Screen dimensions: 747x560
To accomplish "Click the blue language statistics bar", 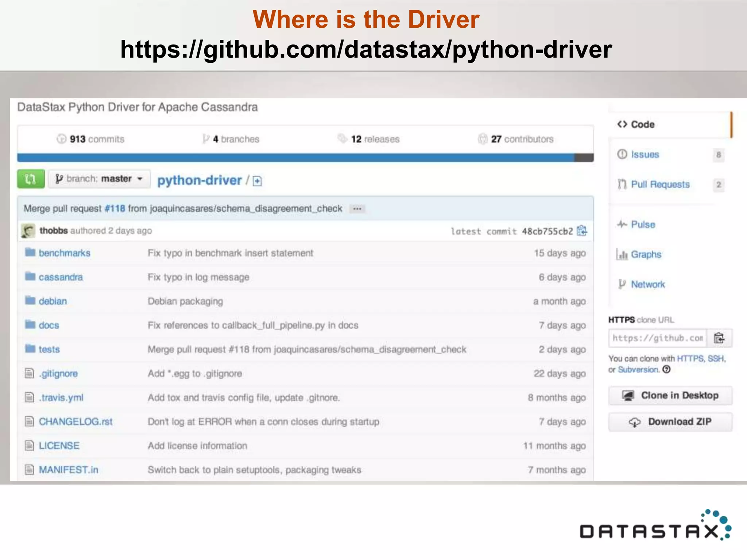I will [x=295, y=157].
